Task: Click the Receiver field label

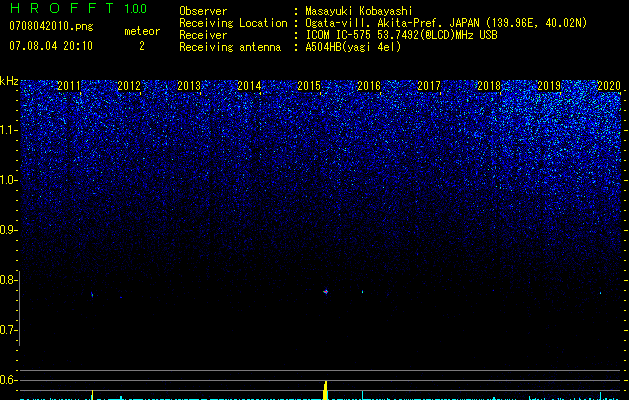Action: point(203,35)
